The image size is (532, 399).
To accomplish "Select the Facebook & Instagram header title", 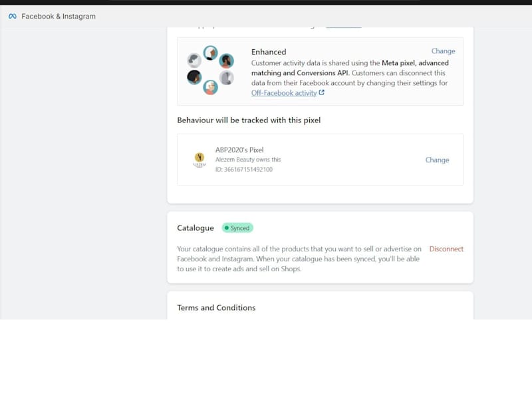I will pos(59,16).
